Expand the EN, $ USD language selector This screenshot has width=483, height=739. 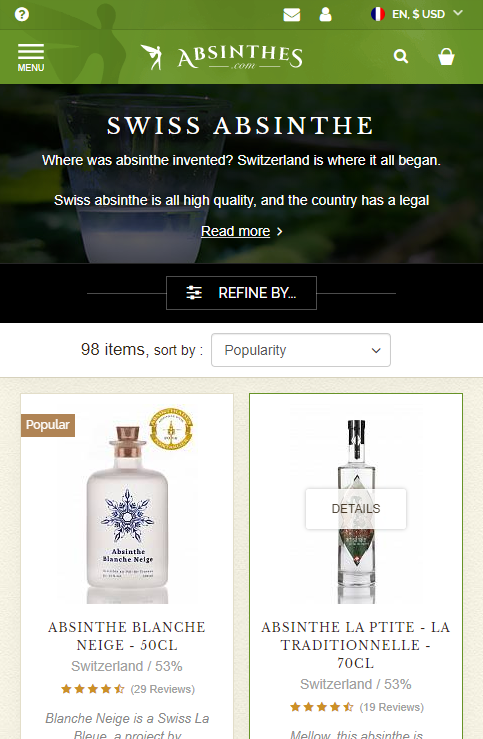(417, 14)
